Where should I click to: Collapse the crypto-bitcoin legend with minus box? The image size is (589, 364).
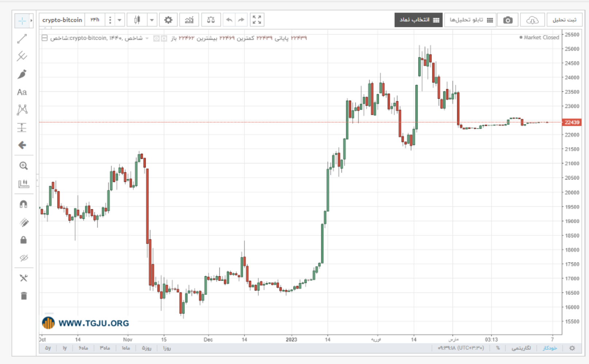tap(44, 38)
